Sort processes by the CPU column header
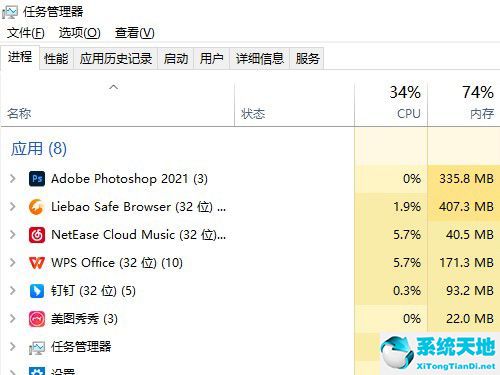500x375 pixels. pos(391,102)
